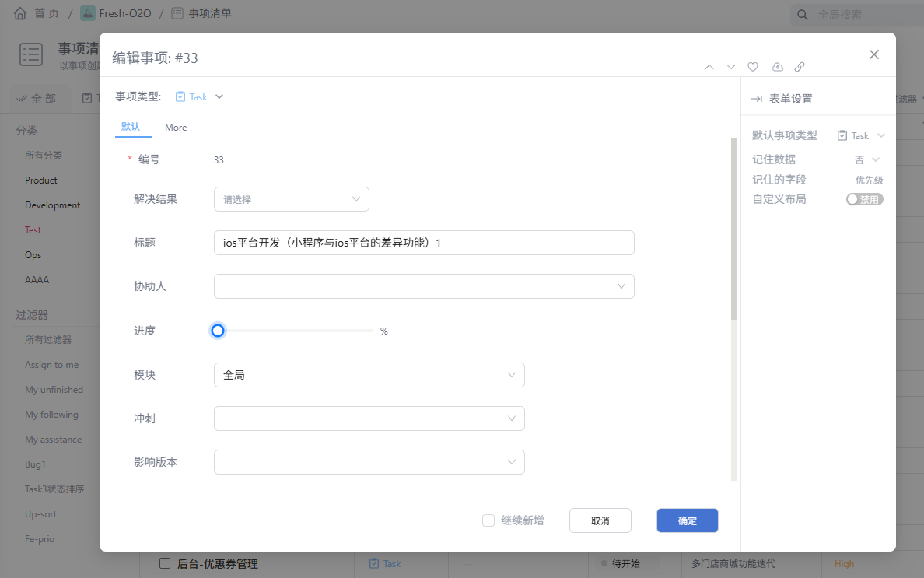
Task: Select the 全部 tab in background list
Action: pyautogui.click(x=37, y=98)
